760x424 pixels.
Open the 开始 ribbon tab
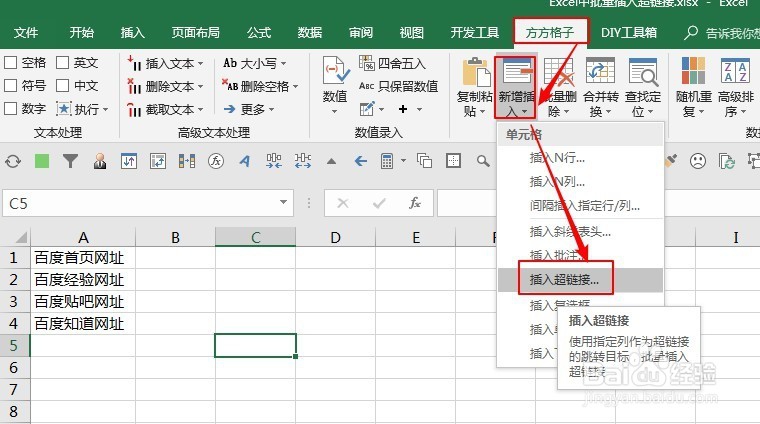(x=81, y=32)
